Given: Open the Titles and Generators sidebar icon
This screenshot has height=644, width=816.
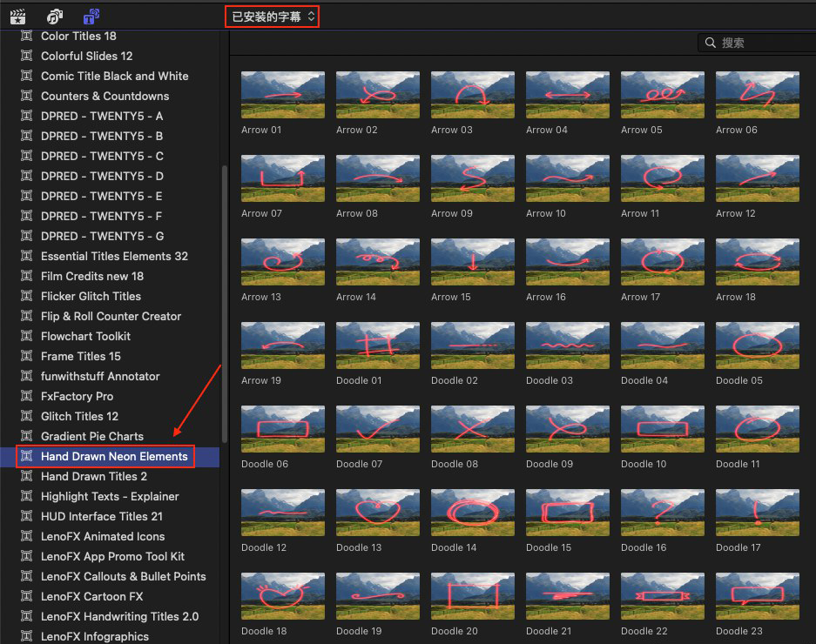Looking at the screenshot, I should click(x=91, y=17).
